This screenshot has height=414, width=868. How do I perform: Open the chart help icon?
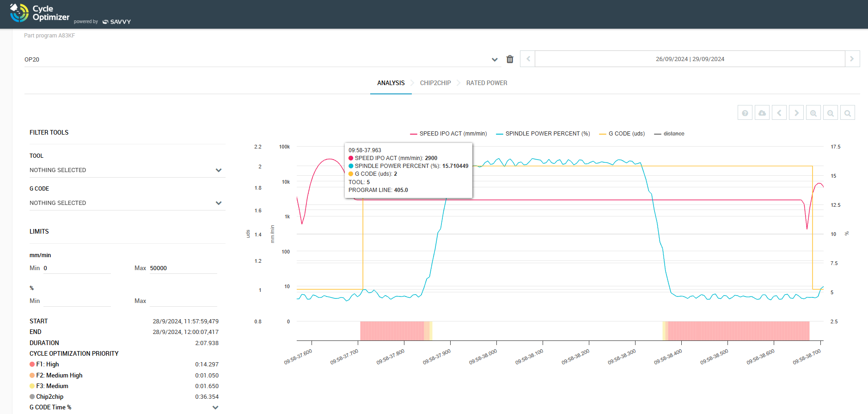pyautogui.click(x=745, y=113)
